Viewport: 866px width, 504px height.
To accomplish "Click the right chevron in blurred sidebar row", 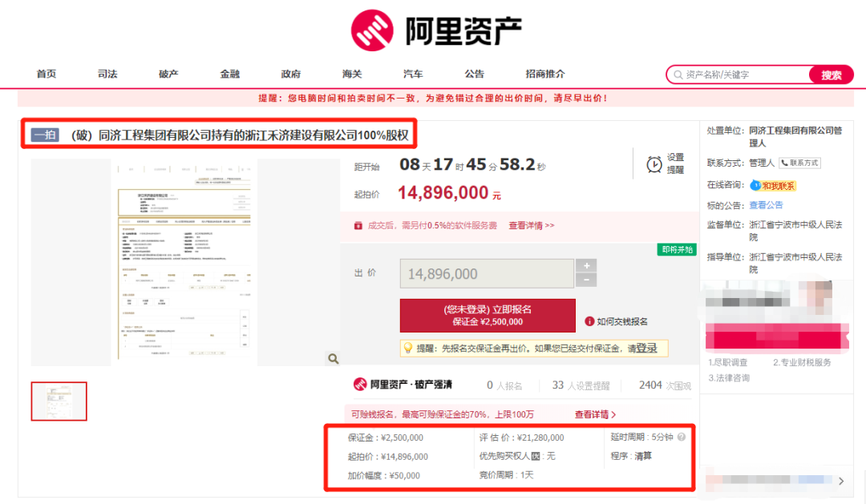I will (840, 481).
